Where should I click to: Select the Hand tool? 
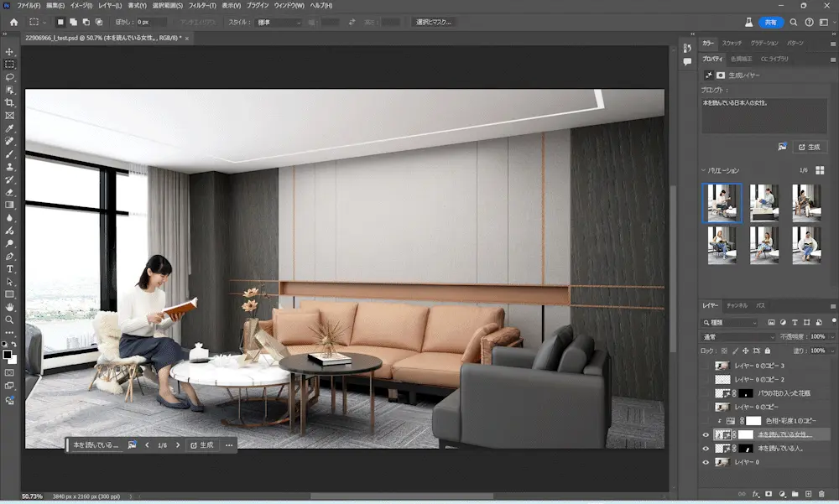pyautogui.click(x=9, y=307)
